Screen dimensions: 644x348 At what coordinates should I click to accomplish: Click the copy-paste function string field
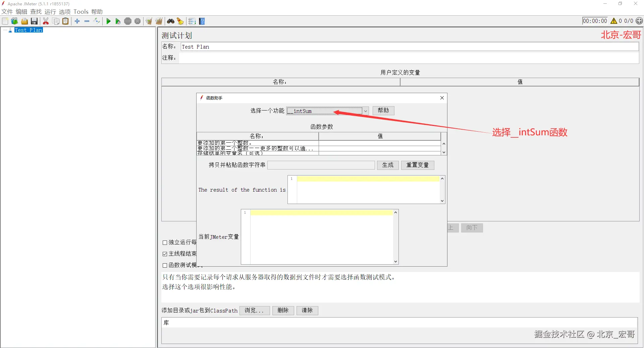pos(321,165)
